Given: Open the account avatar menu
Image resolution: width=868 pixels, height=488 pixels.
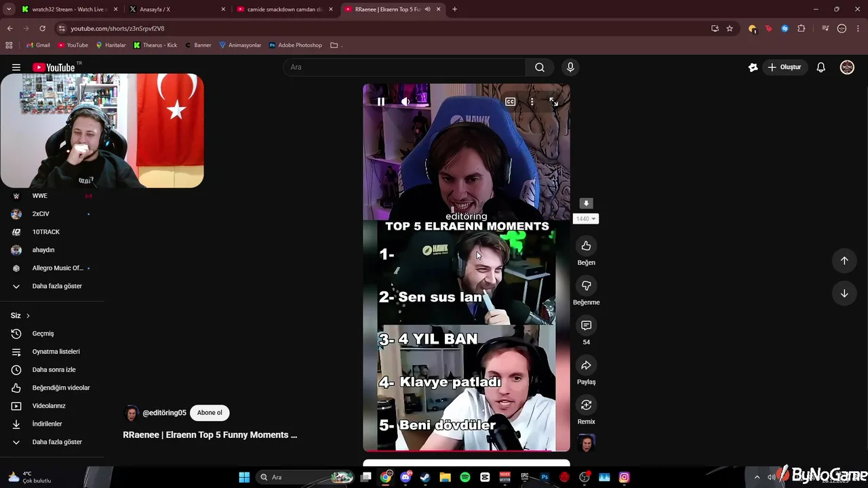Looking at the screenshot, I should click(847, 67).
